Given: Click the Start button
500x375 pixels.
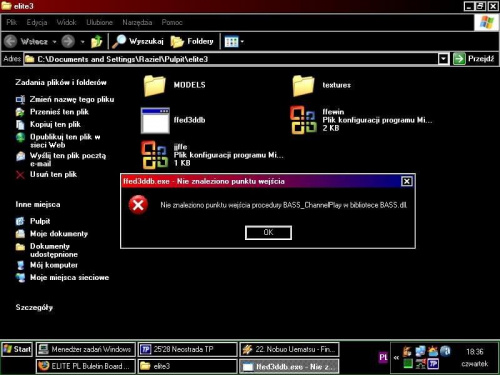Looking at the screenshot, I should pyautogui.click(x=17, y=349).
